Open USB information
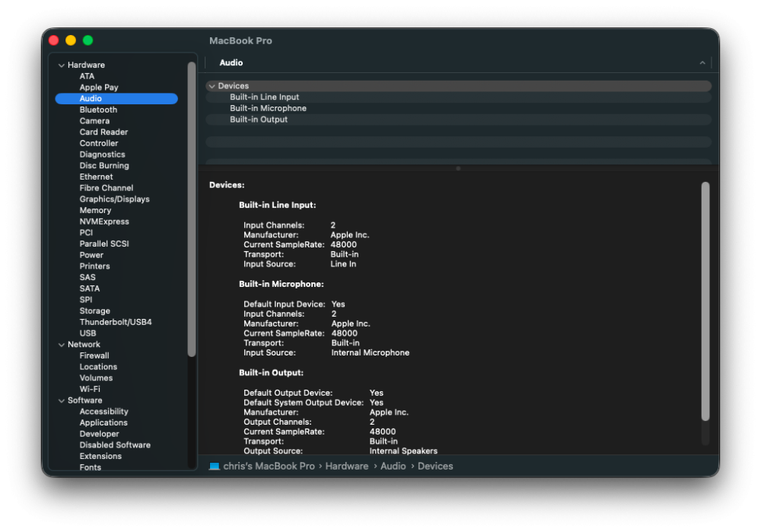The image size is (761, 532). 88,333
